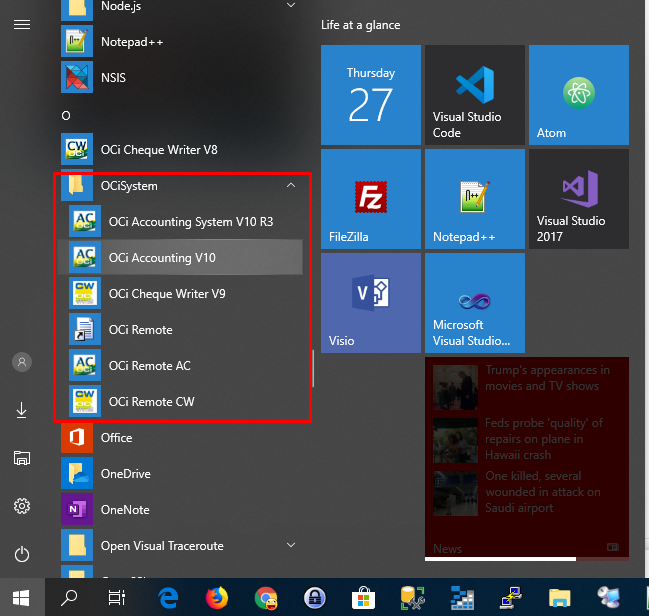Launch Notepad++ from the app list
The width and height of the screenshot is (649, 616).
click(x=181, y=41)
